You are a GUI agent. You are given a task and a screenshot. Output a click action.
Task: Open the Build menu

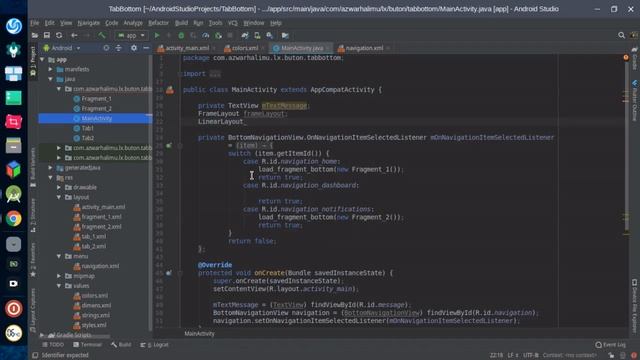pyautogui.click(x=181, y=23)
